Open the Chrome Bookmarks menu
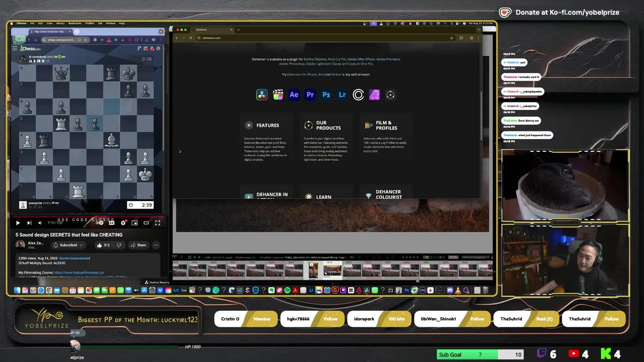Viewport: 644px width, 362px height. 74,23
